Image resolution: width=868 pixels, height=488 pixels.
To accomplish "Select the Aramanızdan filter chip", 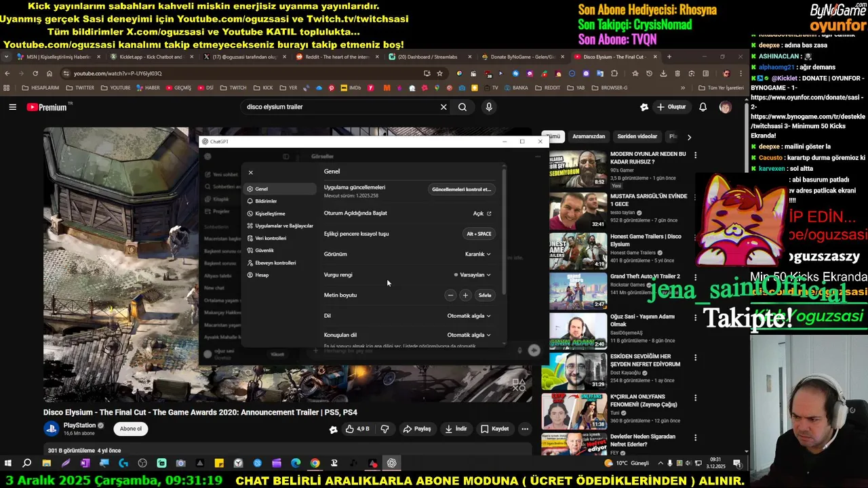I will coord(589,136).
